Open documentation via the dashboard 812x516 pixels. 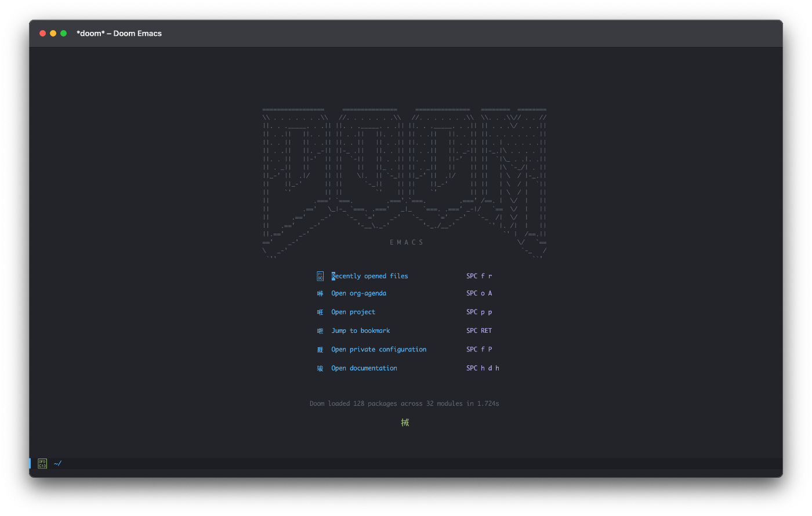(x=364, y=368)
